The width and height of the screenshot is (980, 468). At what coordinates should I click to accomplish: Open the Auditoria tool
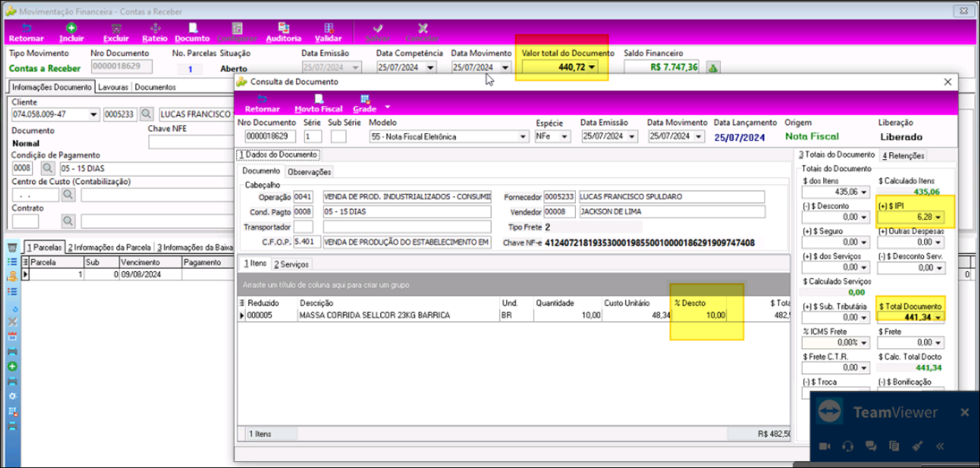coord(284,32)
